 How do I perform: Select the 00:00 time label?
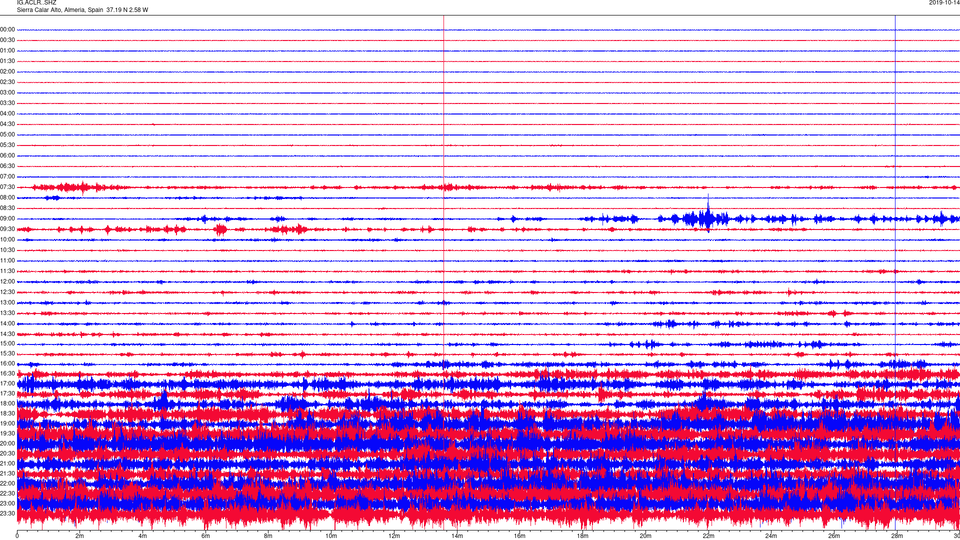point(7,29)
